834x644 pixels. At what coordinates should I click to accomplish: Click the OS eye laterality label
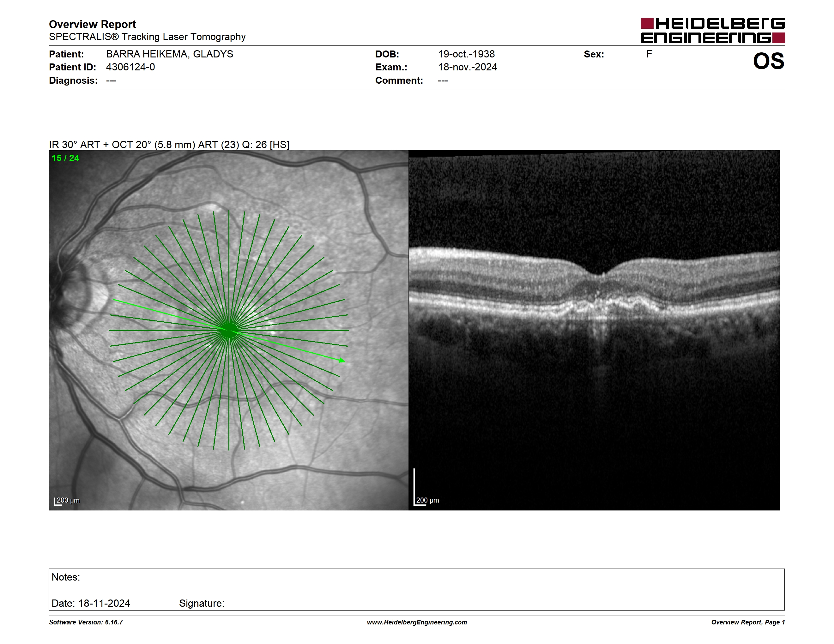(768, 61)
